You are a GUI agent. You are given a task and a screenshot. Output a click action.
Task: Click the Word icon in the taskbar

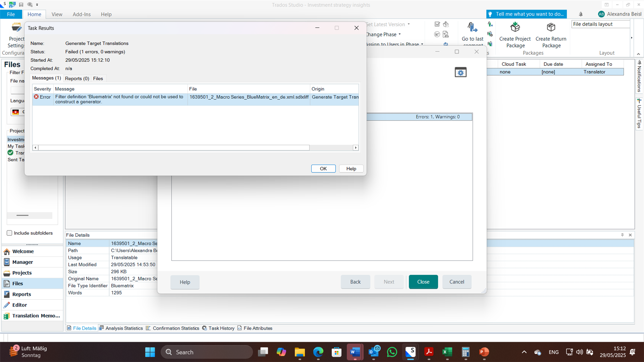355,352
